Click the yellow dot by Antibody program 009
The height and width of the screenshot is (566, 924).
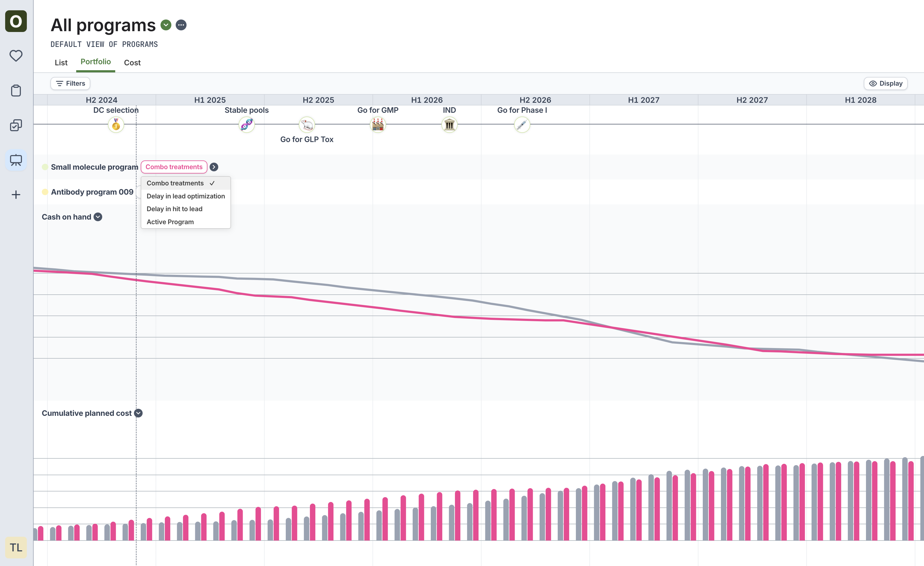45,192
